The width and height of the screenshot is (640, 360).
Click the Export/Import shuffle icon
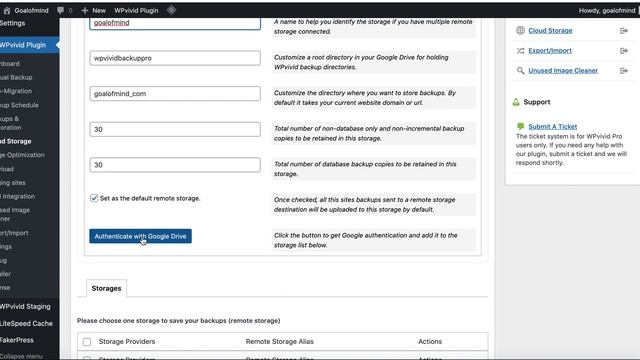point(520,51)
